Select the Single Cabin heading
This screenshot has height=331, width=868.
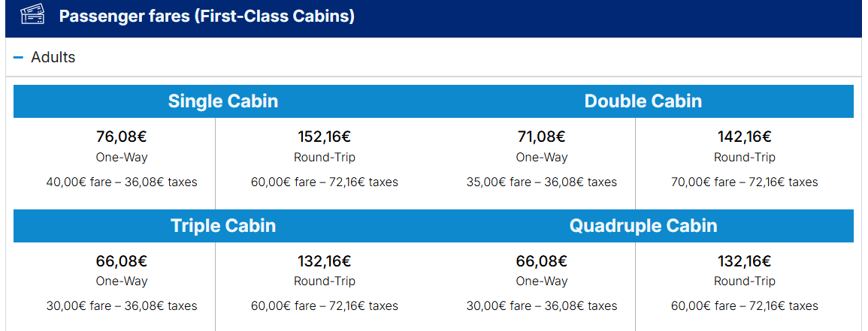[x=223, y=101]
